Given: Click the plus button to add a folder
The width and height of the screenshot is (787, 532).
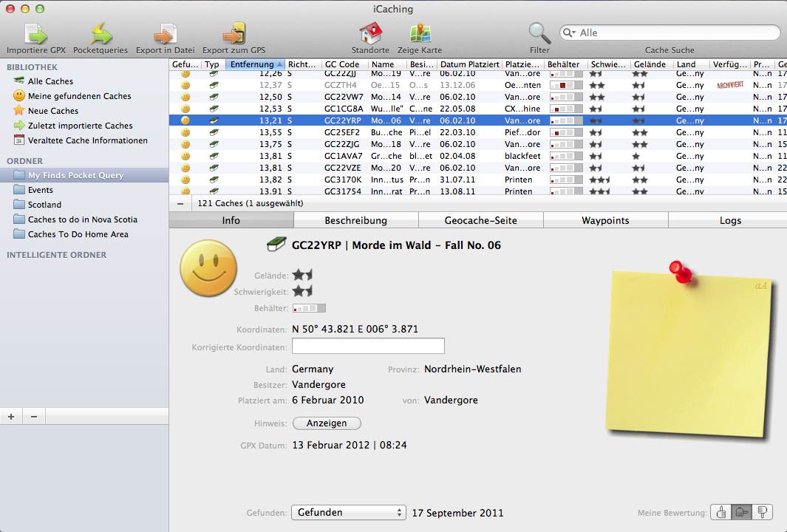Looking at the screenshot, I should pyautogui.click(x=11, y=417).
